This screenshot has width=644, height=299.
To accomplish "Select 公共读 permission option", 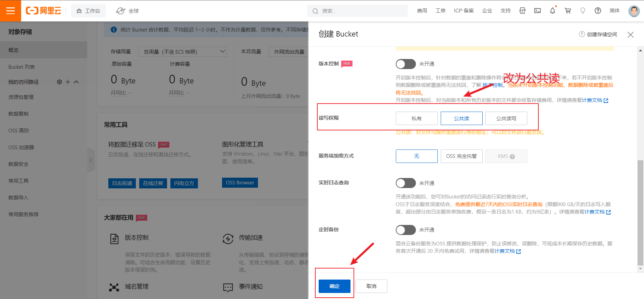I will [x=462, y=118].
